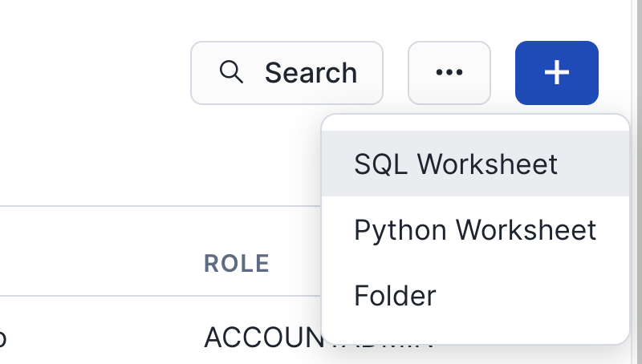Click the Search button label
The height and width of the screenshot is (364, 642).
311,73
